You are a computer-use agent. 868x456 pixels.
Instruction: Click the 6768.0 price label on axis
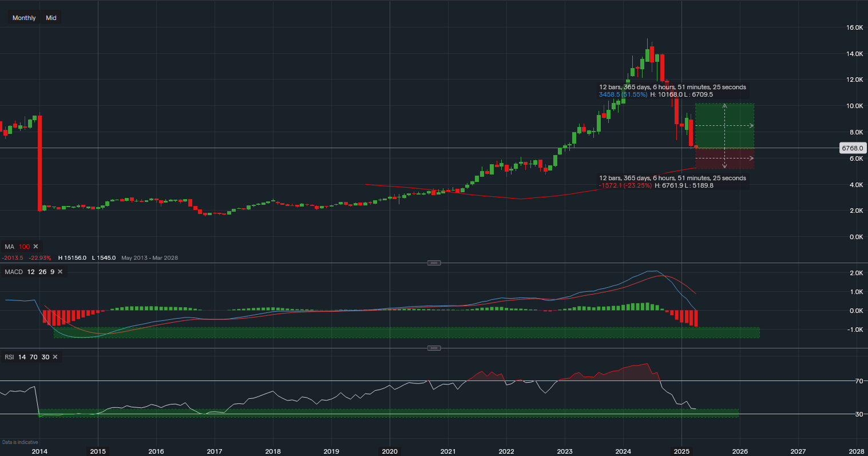point(853,148)
